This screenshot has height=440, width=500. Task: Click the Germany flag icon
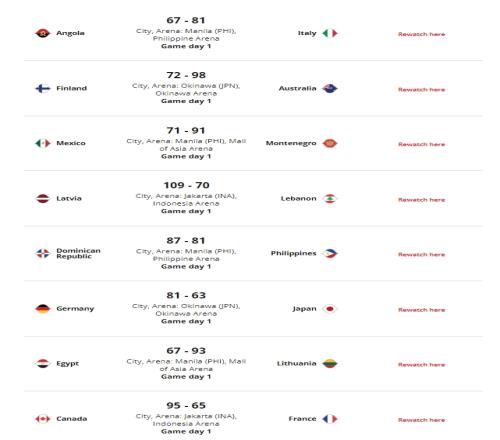pyautogui.click(x=43, y=309)
